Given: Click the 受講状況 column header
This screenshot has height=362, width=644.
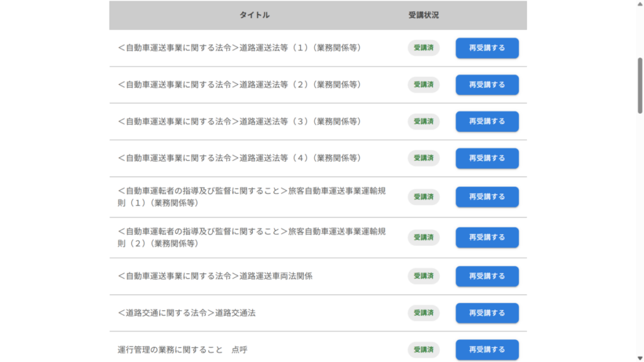Looking at the screenshot, I should click(x=423, y=15).
